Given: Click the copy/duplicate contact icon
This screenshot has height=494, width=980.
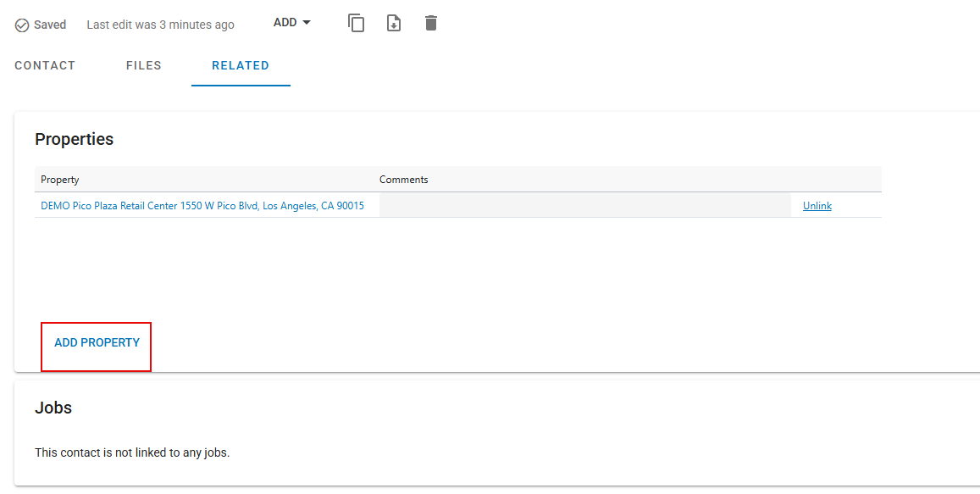Looking at the screenshot, I should (357, 23).
